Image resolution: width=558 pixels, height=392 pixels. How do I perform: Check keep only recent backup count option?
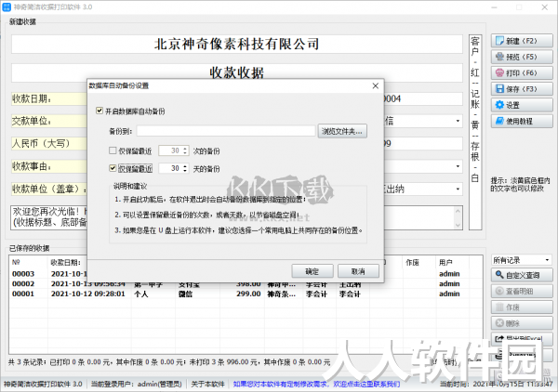click(x=113, y=150)
